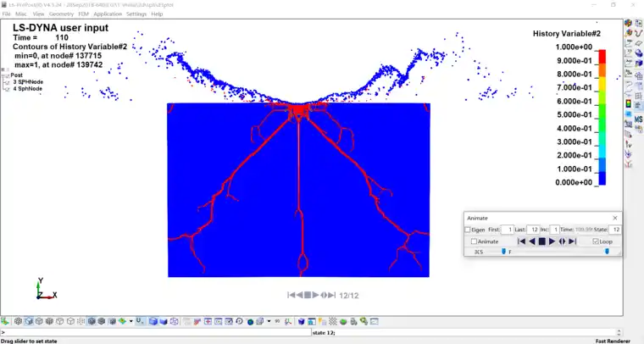This screenshot has width=644, height=344.
Task: Open the FEM menu
Action: [83, 14]
